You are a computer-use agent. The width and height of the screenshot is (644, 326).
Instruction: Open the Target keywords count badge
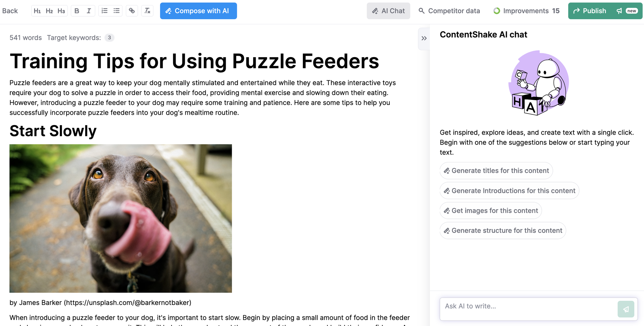pos(109,38)
